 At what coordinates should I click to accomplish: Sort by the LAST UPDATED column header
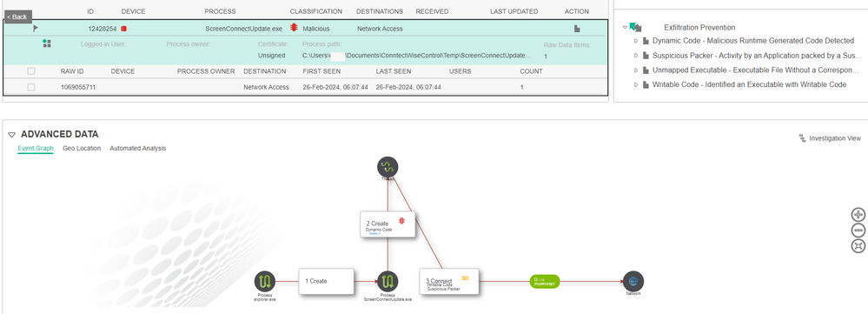point(514,11)
